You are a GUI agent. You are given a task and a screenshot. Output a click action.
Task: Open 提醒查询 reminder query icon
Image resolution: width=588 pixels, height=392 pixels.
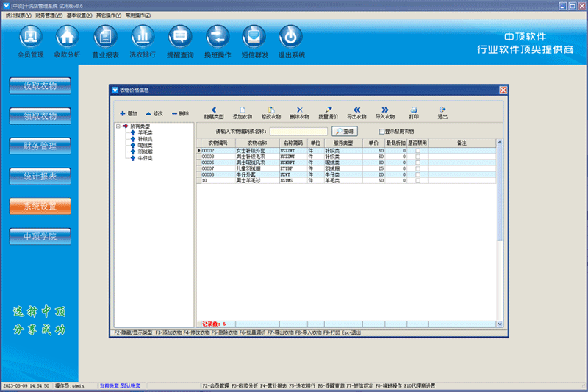[180, 37]
